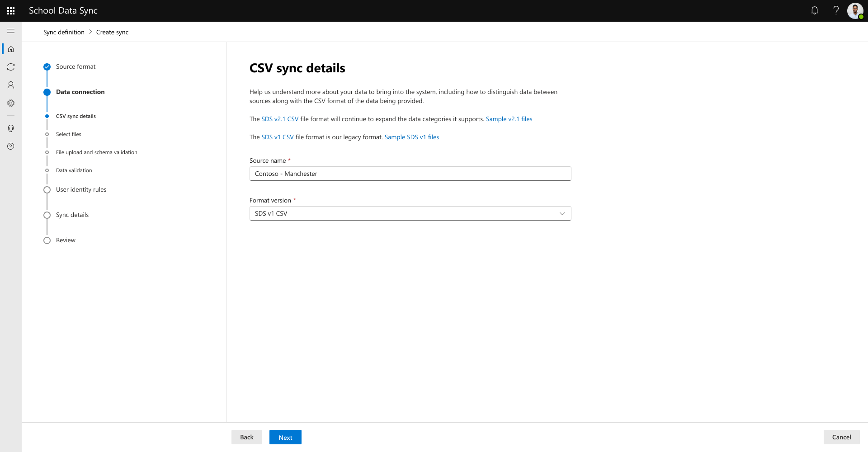Select CSV sync details substep
868x452 pixels.
[x=75, y=116]
